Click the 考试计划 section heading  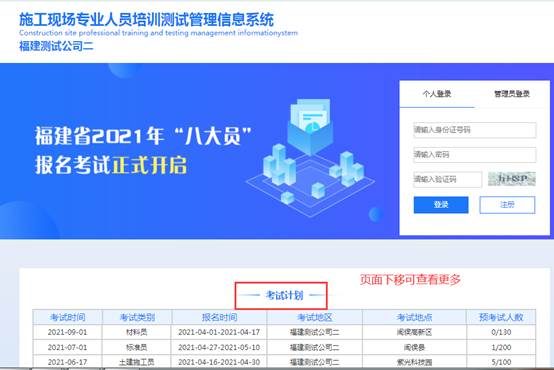tap(284, 295)
